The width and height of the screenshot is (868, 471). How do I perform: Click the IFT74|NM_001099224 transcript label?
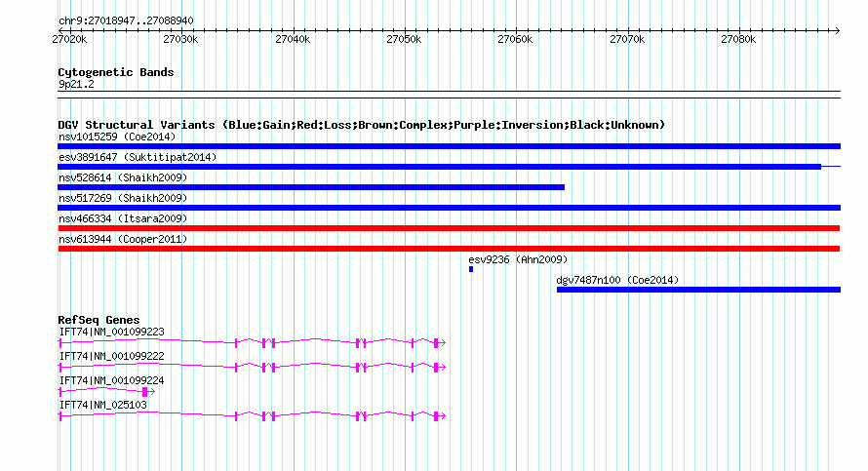[112, 380]
